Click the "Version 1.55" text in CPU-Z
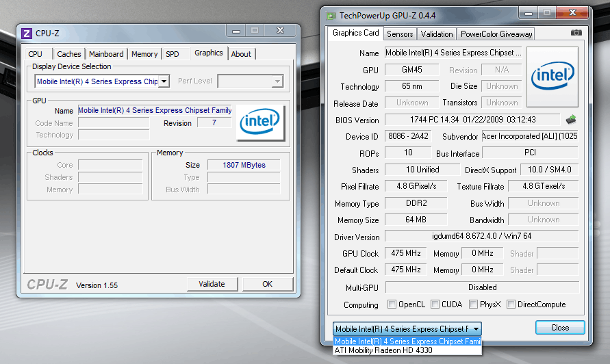The width and height of the screenshot is (610, 364). point(97,285)
